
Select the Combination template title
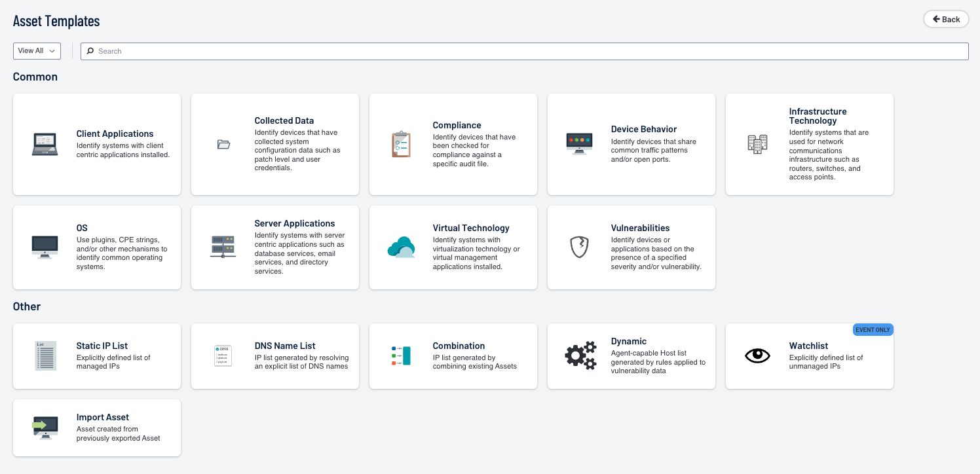pyautogui.click(x=459, y=346)
